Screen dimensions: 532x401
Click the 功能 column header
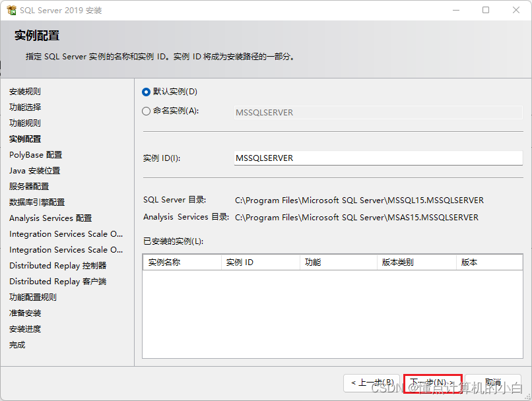tap(339, 262)
